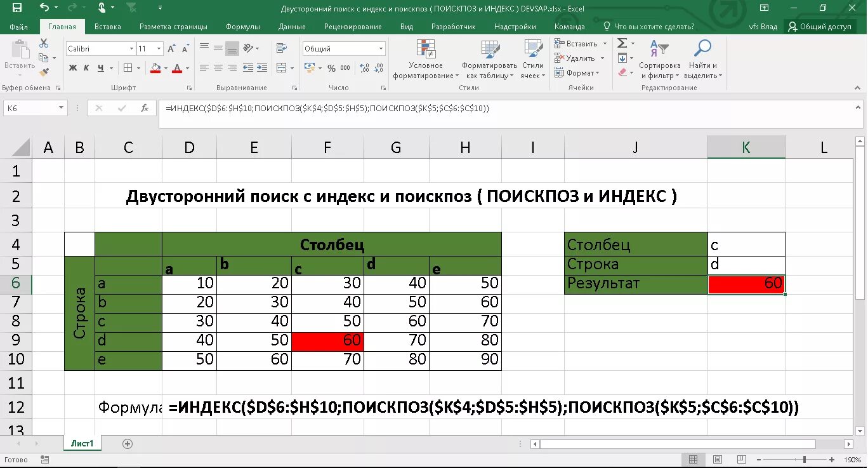Open the Общий number format dropdown

(x=381, y=49)
